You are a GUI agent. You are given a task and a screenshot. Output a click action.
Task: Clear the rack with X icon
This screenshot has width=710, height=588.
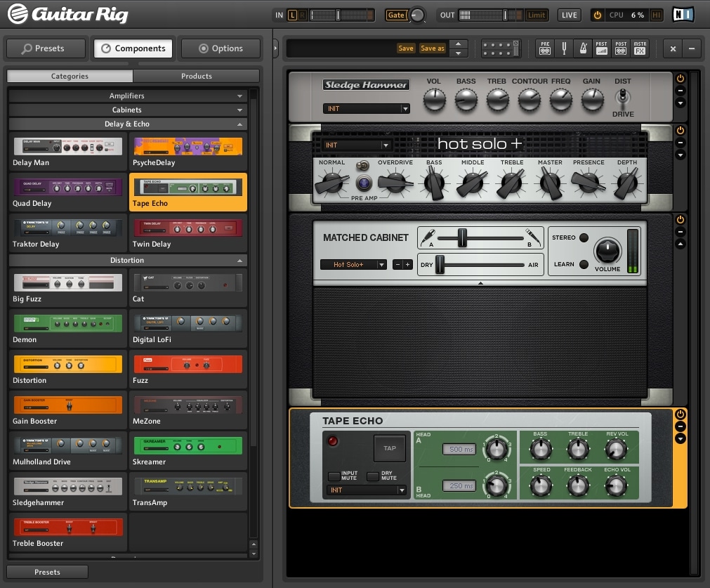point(673,48)
